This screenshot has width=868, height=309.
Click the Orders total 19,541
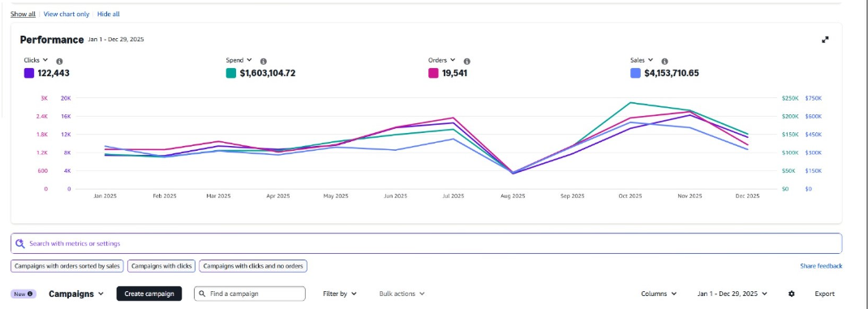(x=454, y=73)
